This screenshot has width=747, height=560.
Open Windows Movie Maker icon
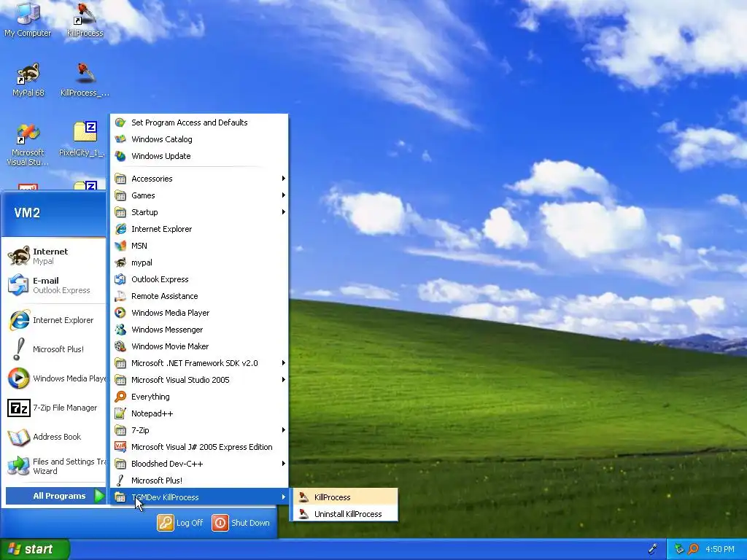(x=120, y=346)
